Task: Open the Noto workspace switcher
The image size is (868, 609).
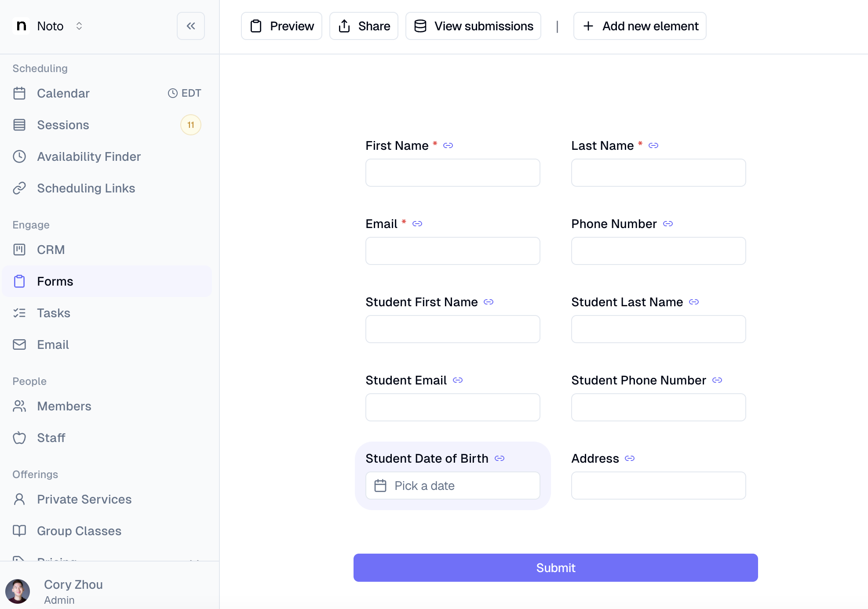Action: [48, 26]
